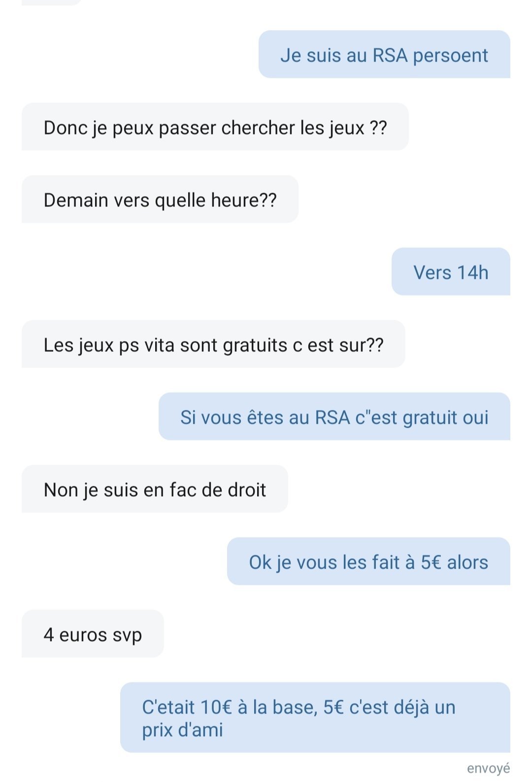Select the 'C'etait 10€ à la base' bubble
The width and height of the screenshot is (532, 782).
[x=315, y=718]
